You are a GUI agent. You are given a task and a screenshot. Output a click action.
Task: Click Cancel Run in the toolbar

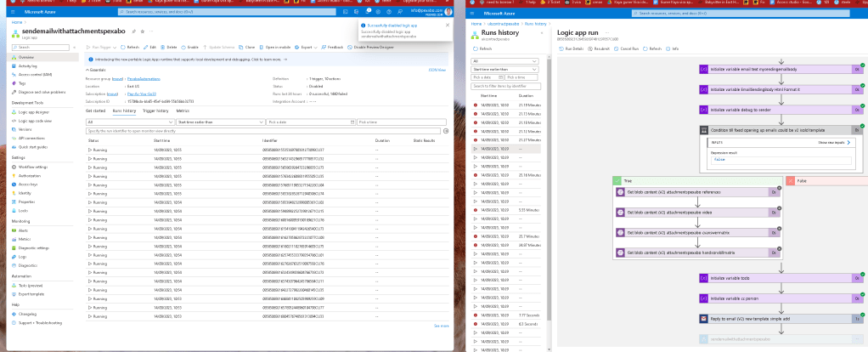click(627, 48)
